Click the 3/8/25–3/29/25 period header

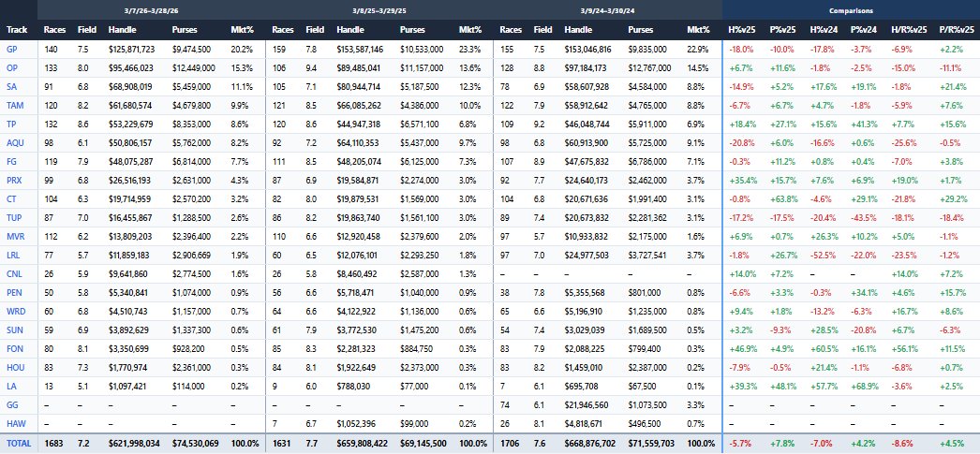[x=380, y=10]
